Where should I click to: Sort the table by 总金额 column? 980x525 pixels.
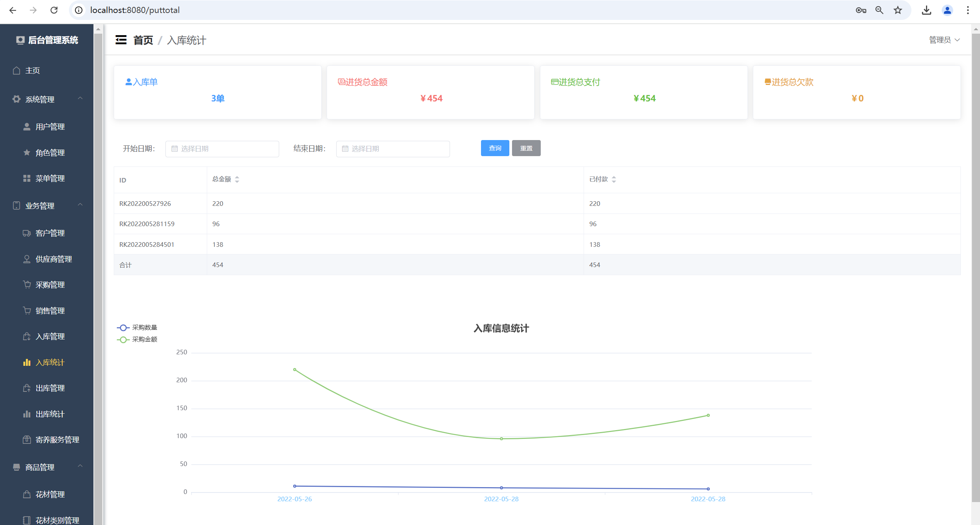(x=237, y=179)
